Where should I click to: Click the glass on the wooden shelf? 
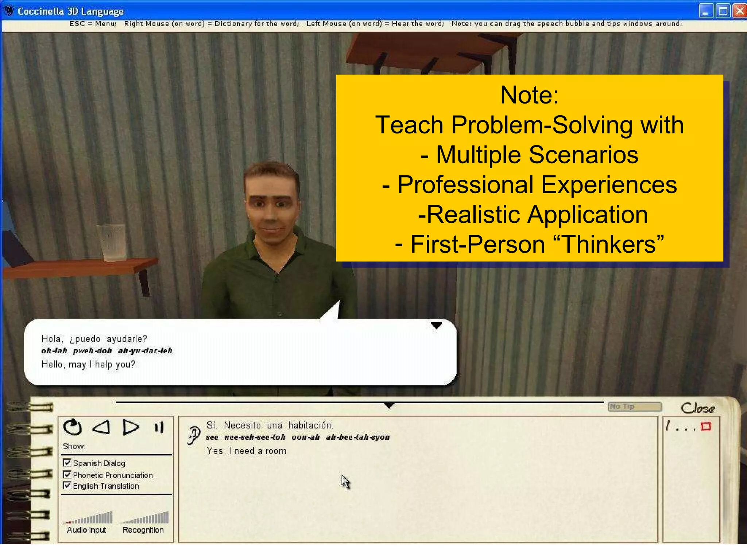pos(112,242)
